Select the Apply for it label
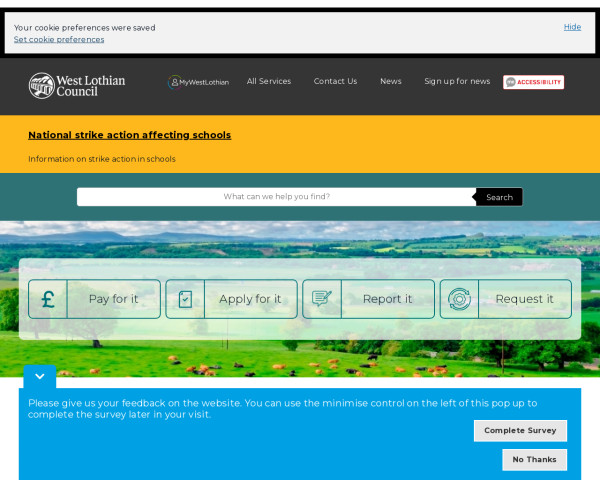This screenshot has width=600, height=480. coord(250,299)
